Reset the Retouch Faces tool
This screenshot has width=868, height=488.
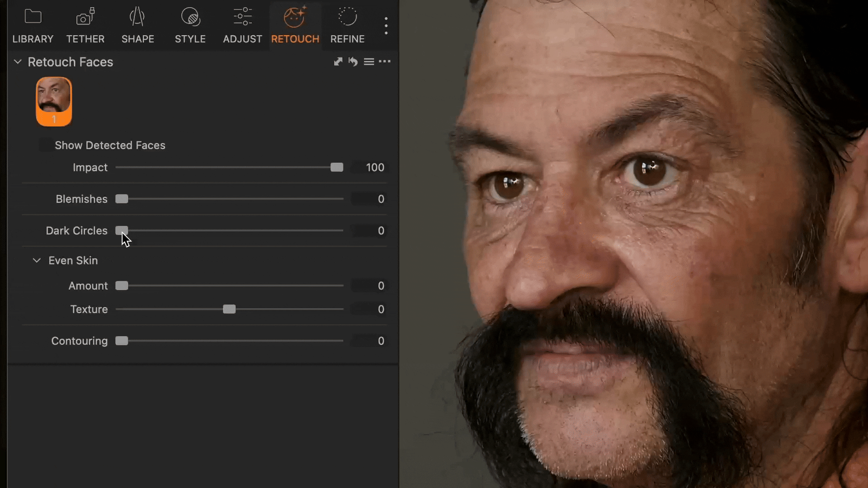click(x=353, y=61)
